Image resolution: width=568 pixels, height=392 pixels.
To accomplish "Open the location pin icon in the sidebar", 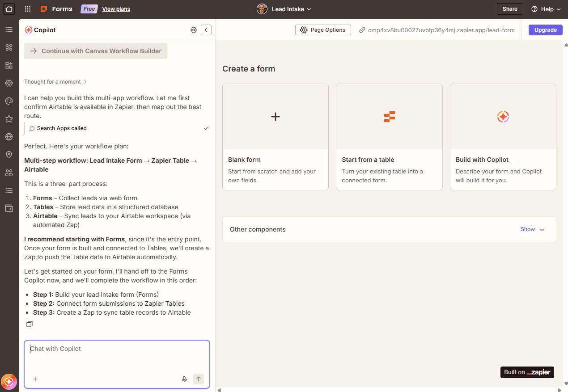I will pos(9,155).
